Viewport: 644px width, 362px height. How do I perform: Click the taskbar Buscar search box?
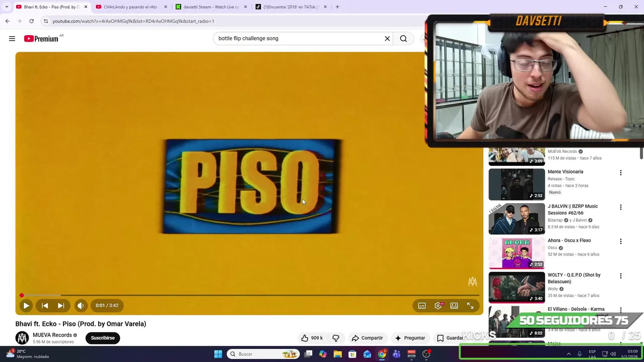pos(263,354)
